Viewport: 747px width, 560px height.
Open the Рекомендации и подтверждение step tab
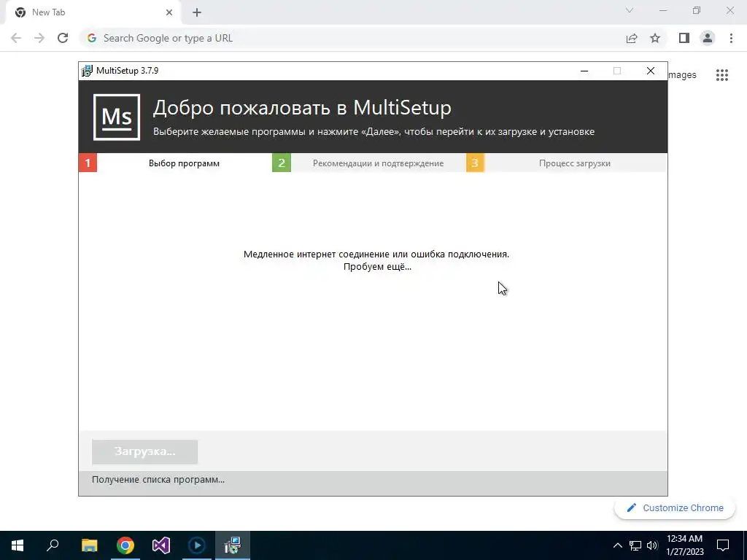coord(379,163)
